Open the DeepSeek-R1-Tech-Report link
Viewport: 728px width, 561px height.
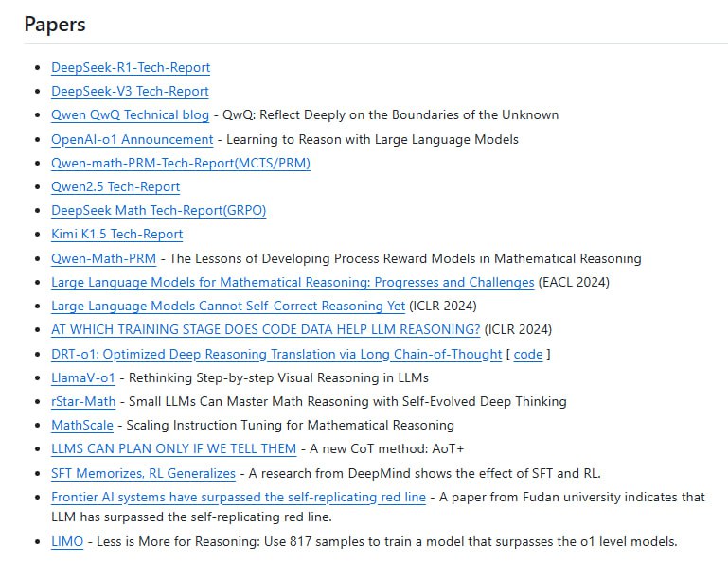[131, 68]
